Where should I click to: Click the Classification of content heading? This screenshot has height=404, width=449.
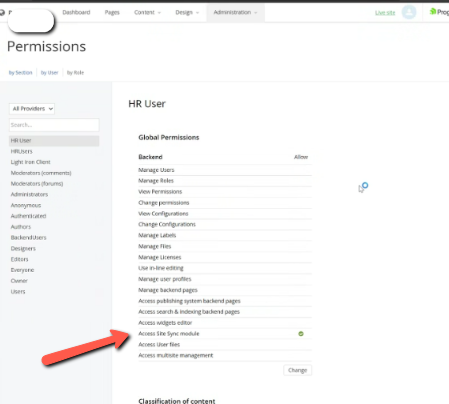tap(177, 401)
